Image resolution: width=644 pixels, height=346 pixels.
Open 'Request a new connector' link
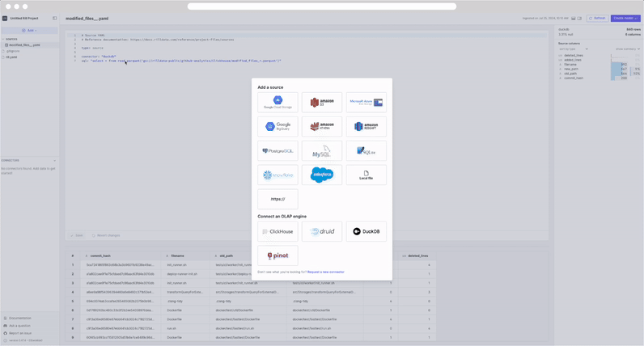coord(325,272)
